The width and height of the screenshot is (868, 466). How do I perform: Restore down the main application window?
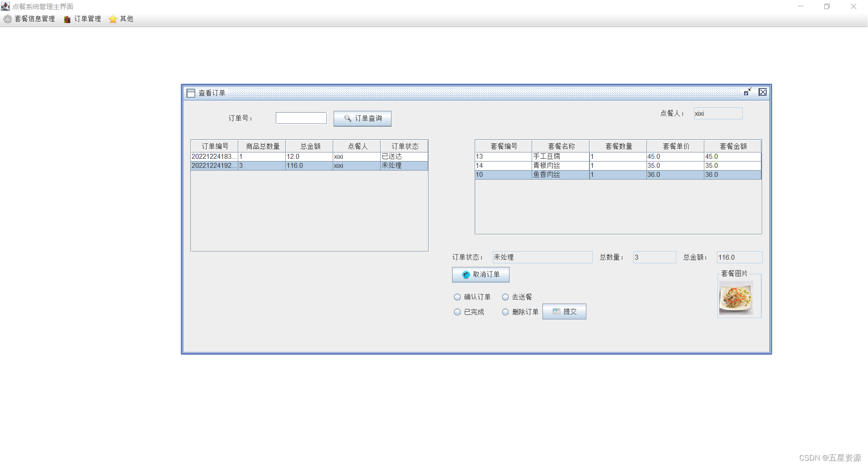click(x=827, y=6)
